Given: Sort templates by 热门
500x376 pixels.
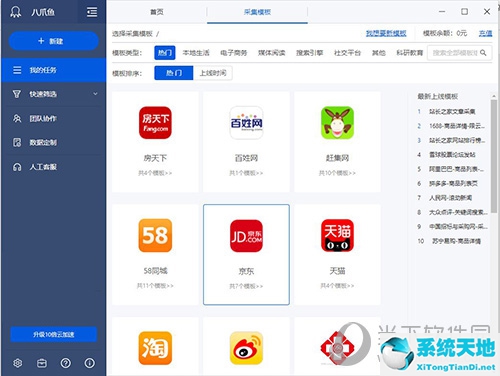Looking at the screenshot, I should tap(174, 73).
